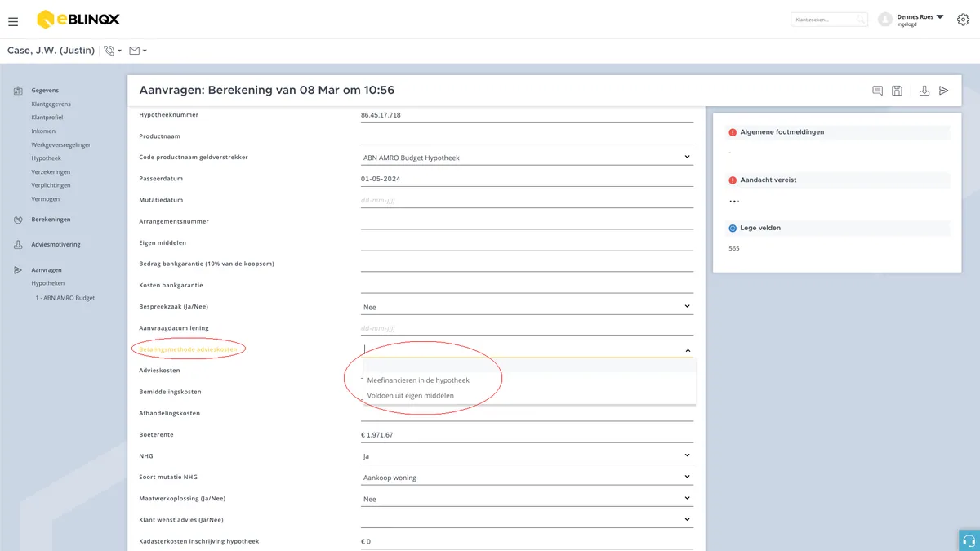This screenshot has height=551, width=980.
Task: Click the eBlinqx logo
Action: pos(78,20)
